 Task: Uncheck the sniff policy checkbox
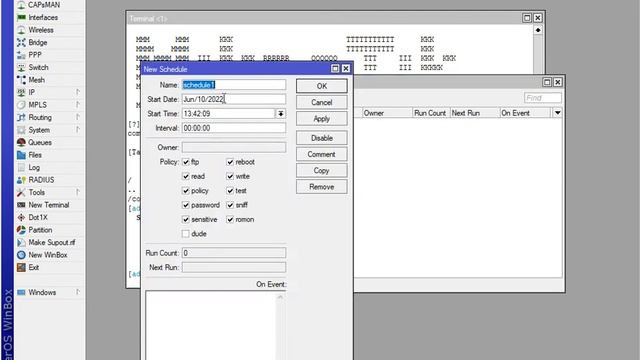pos(230,205)
